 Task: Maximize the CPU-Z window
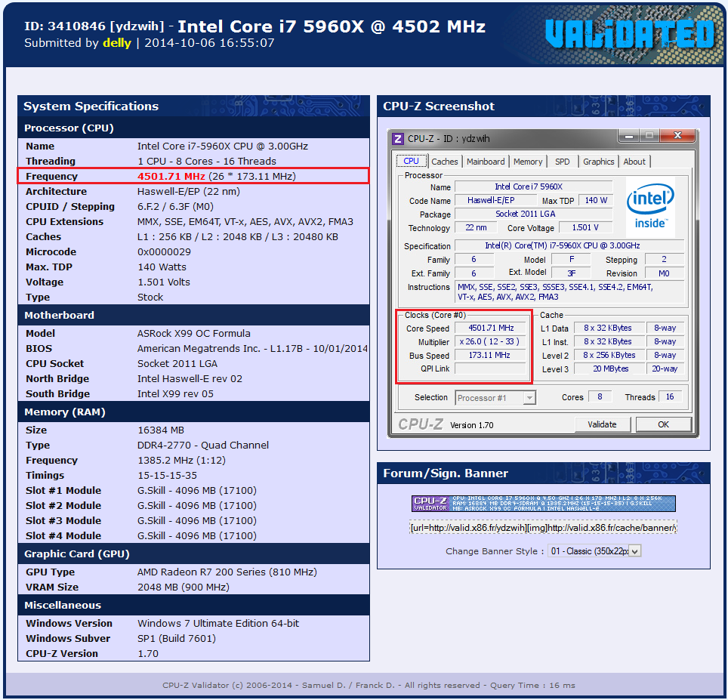coord(649,136)
